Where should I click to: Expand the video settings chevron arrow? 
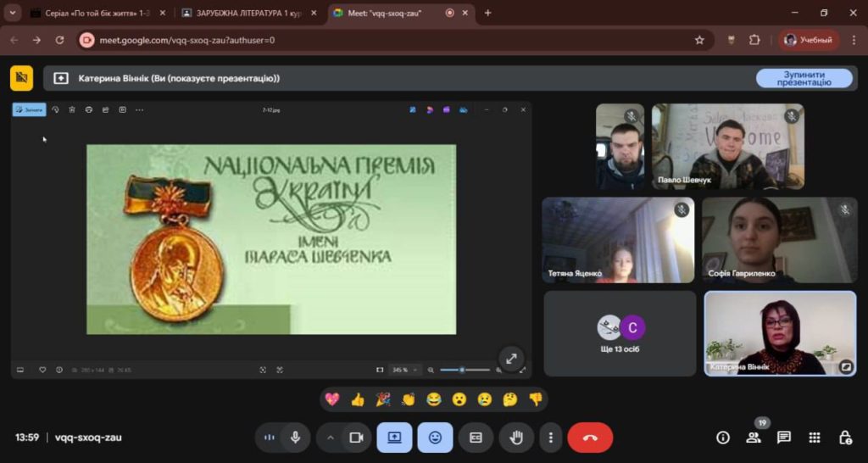tap(330, 438)
